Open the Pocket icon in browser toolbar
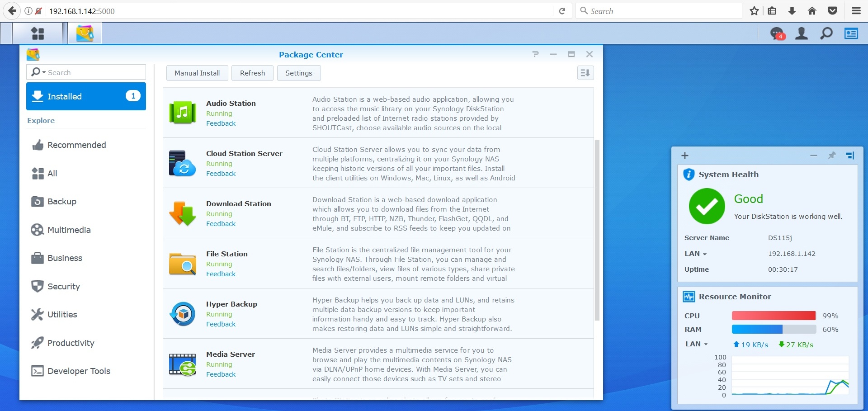This screenshot has height=411, width=868. (x=832, y=11)
